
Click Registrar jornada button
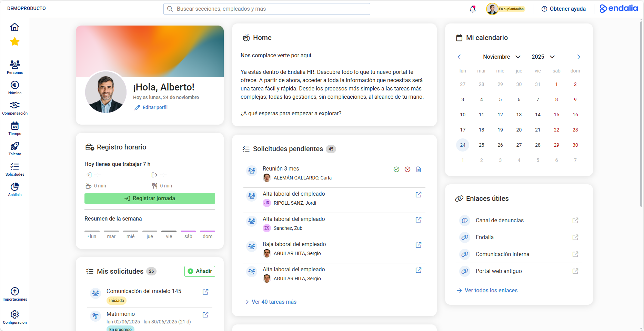pyautogui.click(x=150, y=198)
